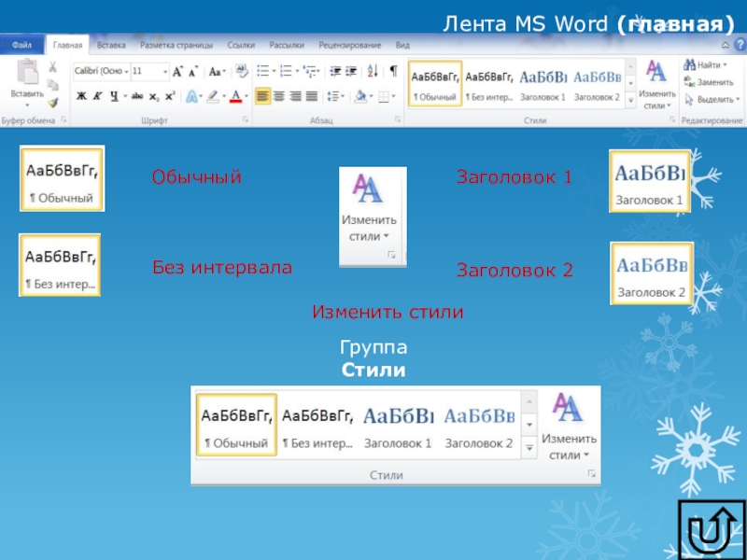The width and height of the screenshot is (747, 560).
Task: Click launcher arrow on the enlarged Изменить стили image
Action: pos(391,255)
